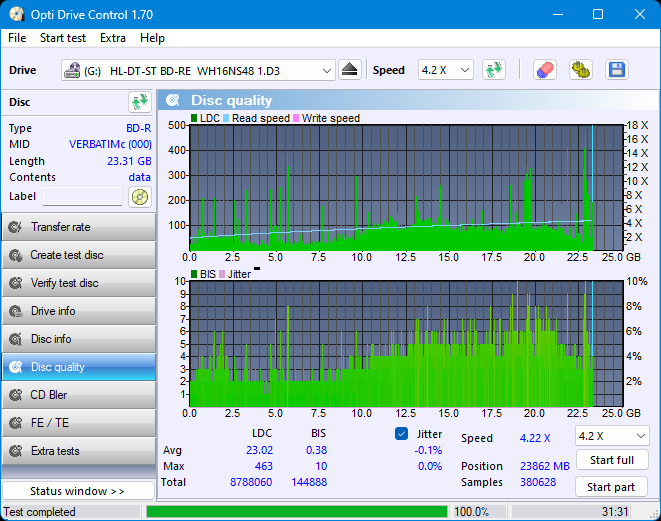
Task: Click the save floppy disk icon
Action: tap(617, 70)
